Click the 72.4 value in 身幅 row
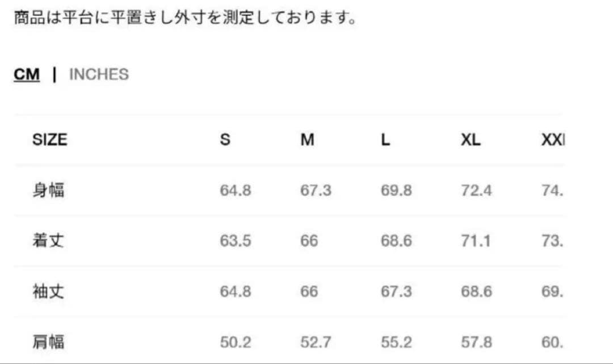Screen dimensions: 613x364 476,191
